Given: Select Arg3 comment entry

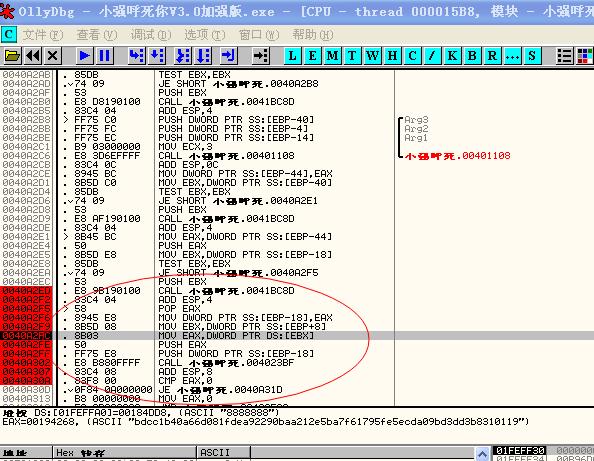Looking at the screenshot, I should pos(416,120).
